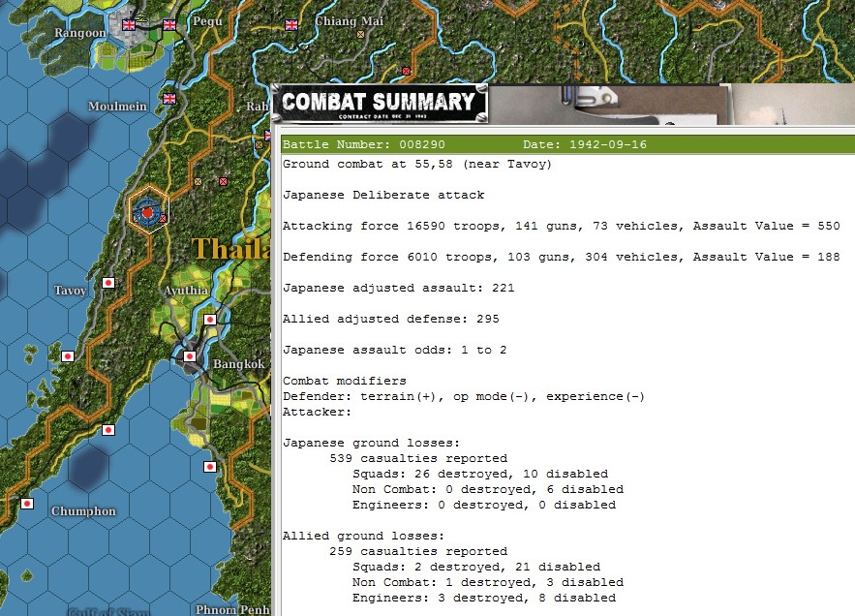Click the '539 casualties reported' line
This screenshot has width=855, height=616.
[418, 458]
